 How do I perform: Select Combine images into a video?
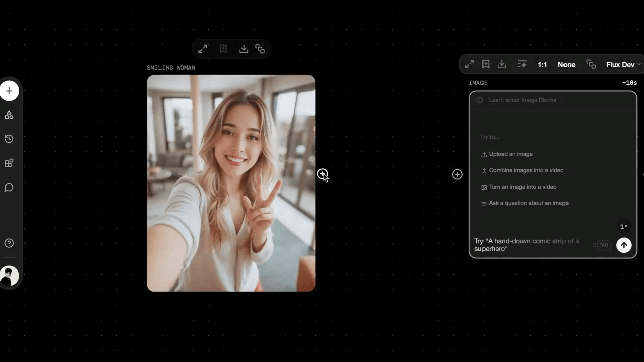point(522,170)
